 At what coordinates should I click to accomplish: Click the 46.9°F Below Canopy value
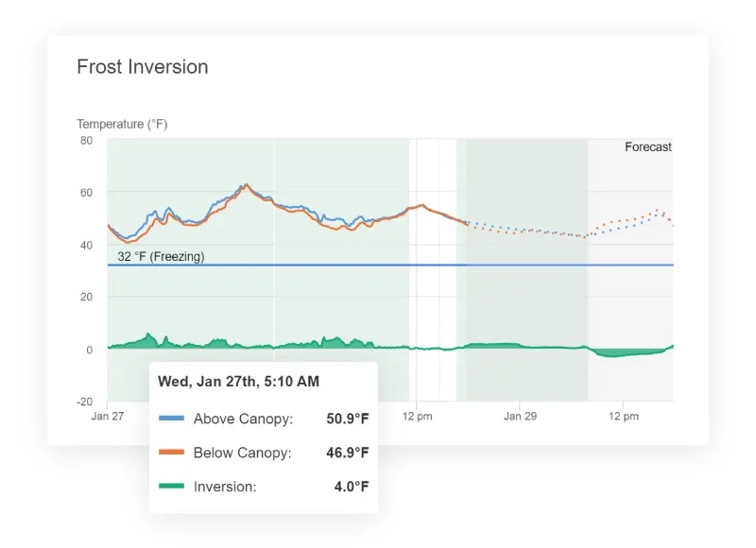[347, 453]
